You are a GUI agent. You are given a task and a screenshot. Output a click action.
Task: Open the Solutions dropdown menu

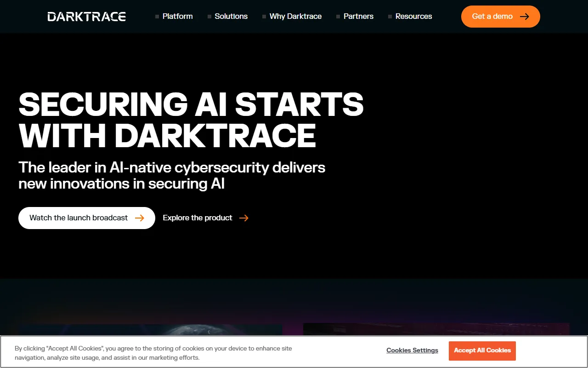click(231, 17)
